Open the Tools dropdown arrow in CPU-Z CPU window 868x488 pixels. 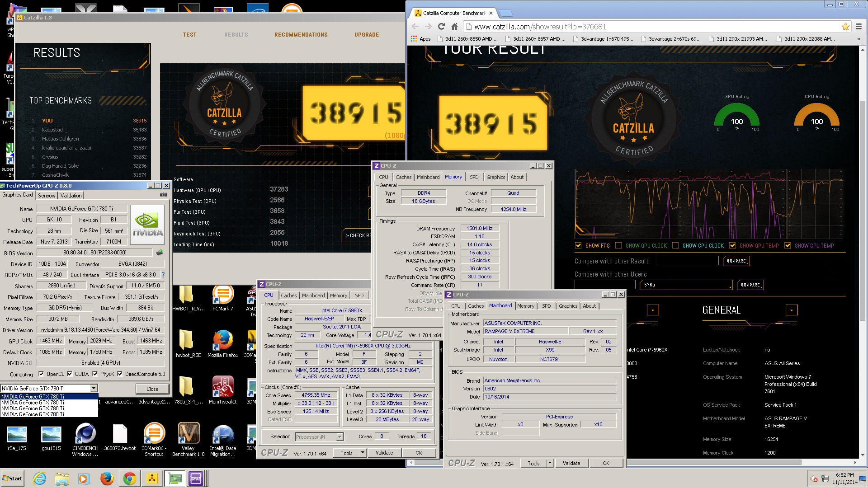pos(363,453)
